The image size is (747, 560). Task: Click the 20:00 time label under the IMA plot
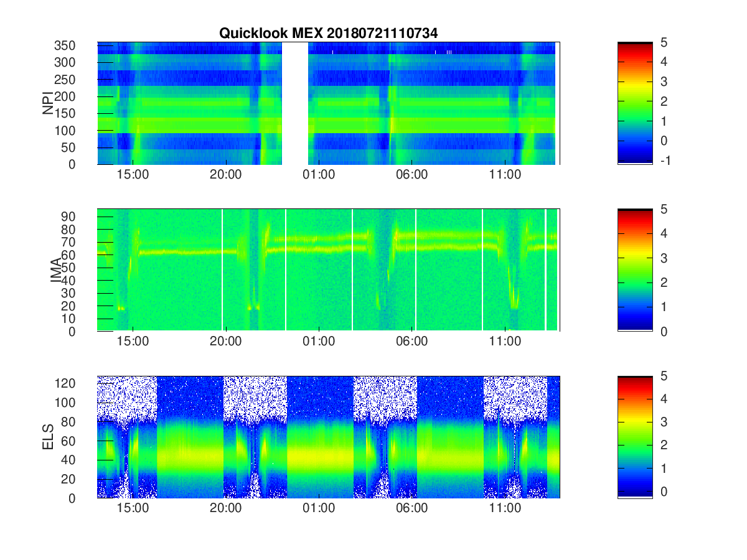pos(225,342)
